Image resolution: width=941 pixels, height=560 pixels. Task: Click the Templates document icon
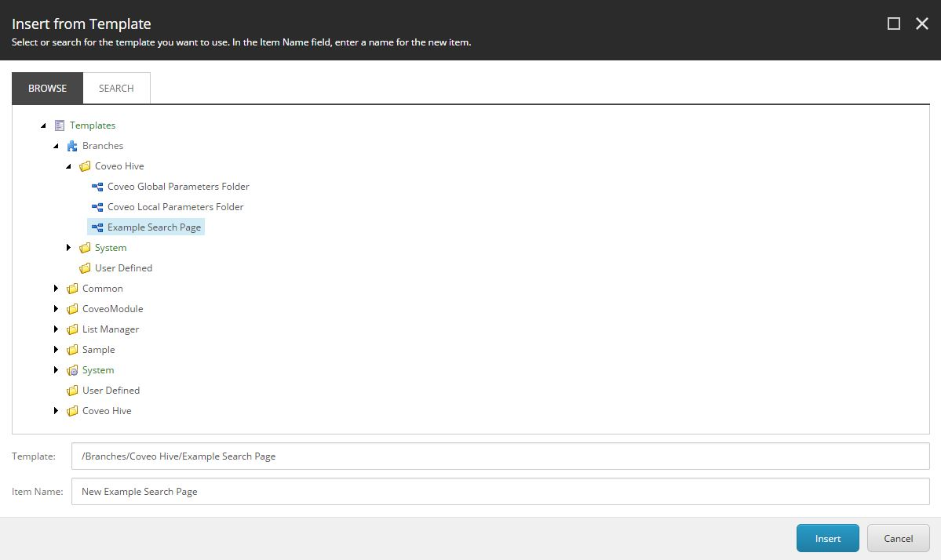tap(60, 125)
